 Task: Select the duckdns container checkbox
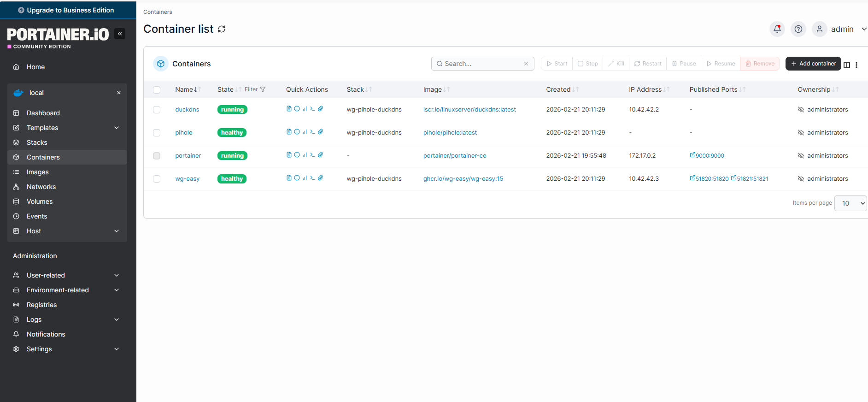[x=157, y=110]
